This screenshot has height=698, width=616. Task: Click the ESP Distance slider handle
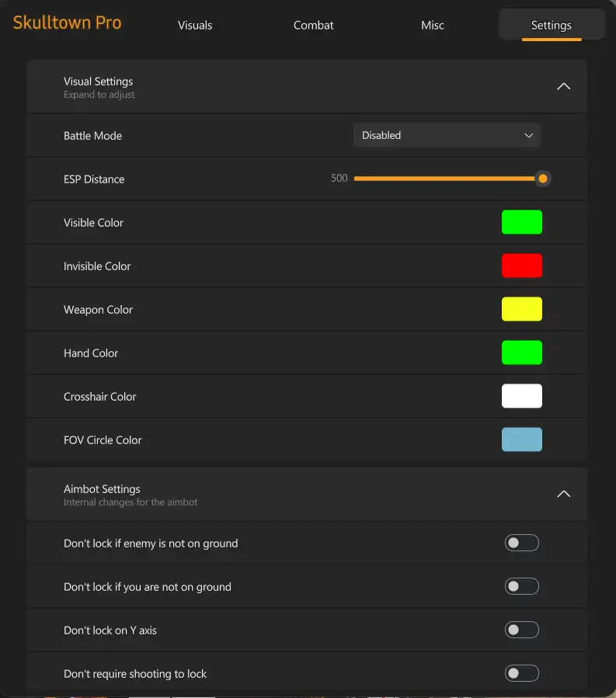coord(543,179)
